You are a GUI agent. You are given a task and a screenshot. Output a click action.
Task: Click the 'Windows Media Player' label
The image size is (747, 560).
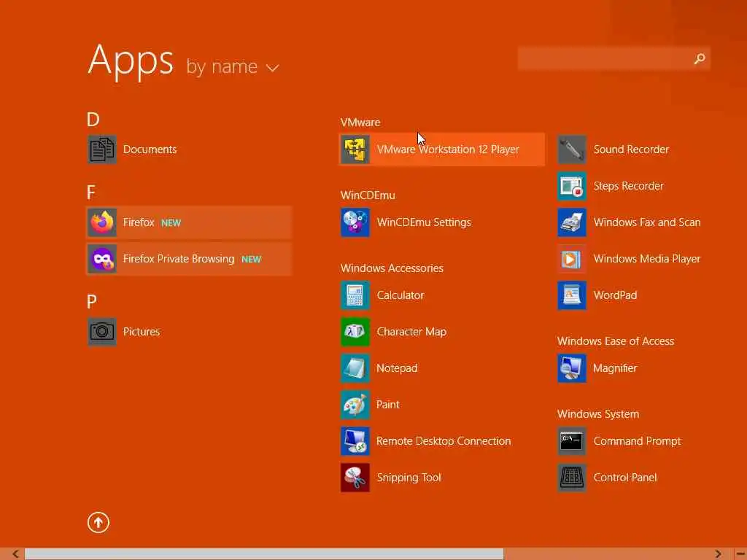647,259
